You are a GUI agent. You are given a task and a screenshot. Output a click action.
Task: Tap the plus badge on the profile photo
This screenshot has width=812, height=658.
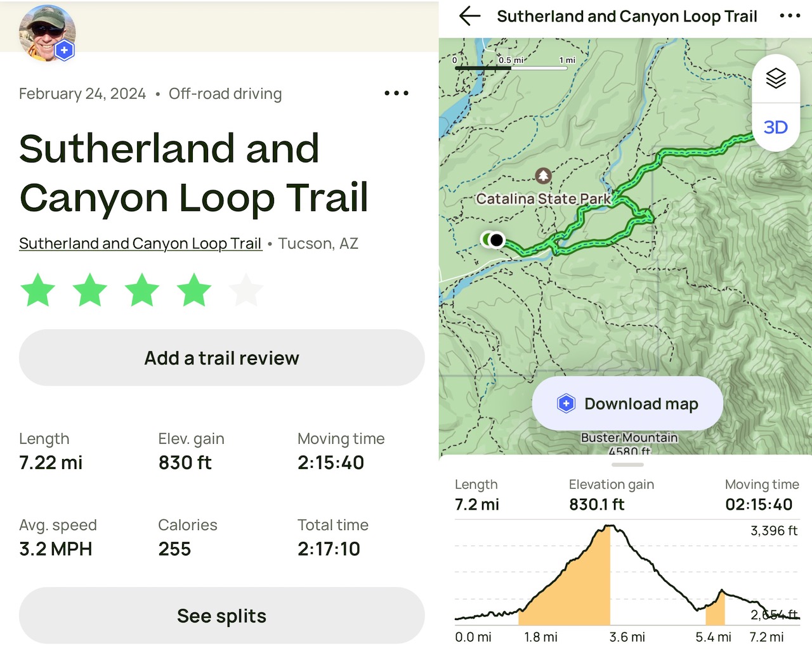tap(64, 50)
